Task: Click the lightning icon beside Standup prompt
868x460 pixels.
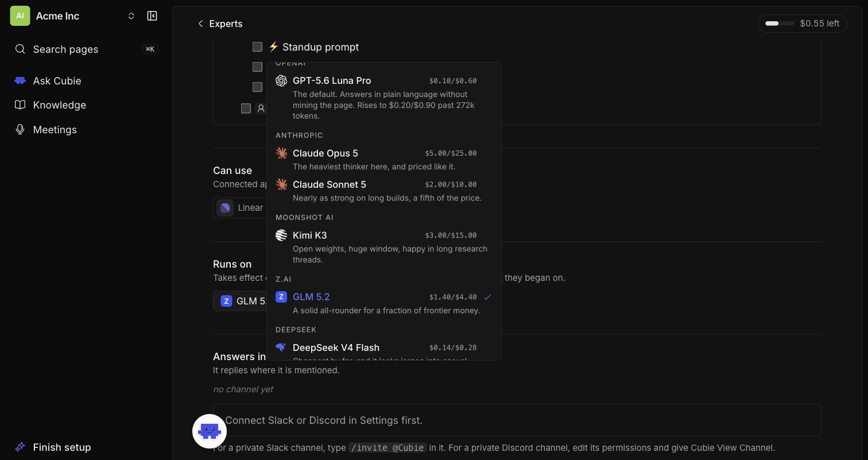Action: click(x=274, y=47)
